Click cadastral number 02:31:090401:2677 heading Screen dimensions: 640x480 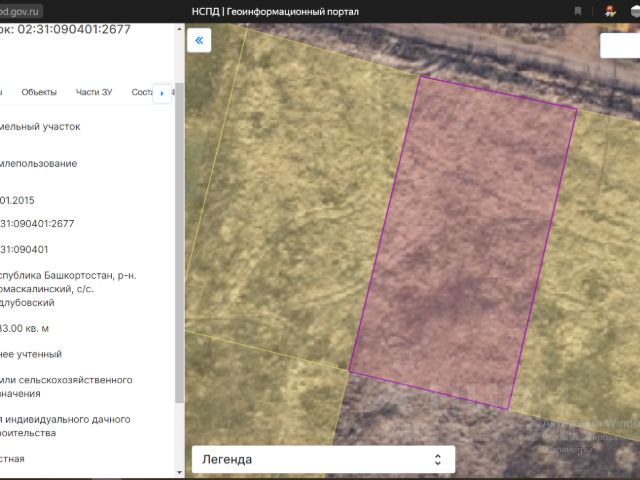(x=74, y=29)
